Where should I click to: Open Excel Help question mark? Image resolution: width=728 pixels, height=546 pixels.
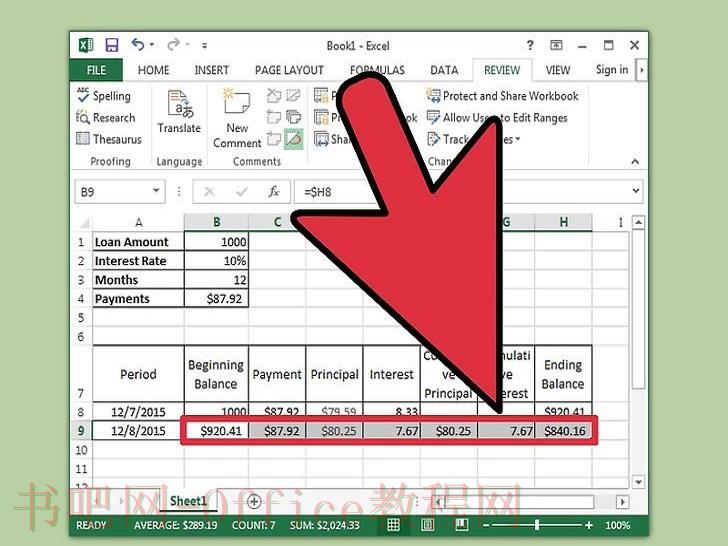530,45
